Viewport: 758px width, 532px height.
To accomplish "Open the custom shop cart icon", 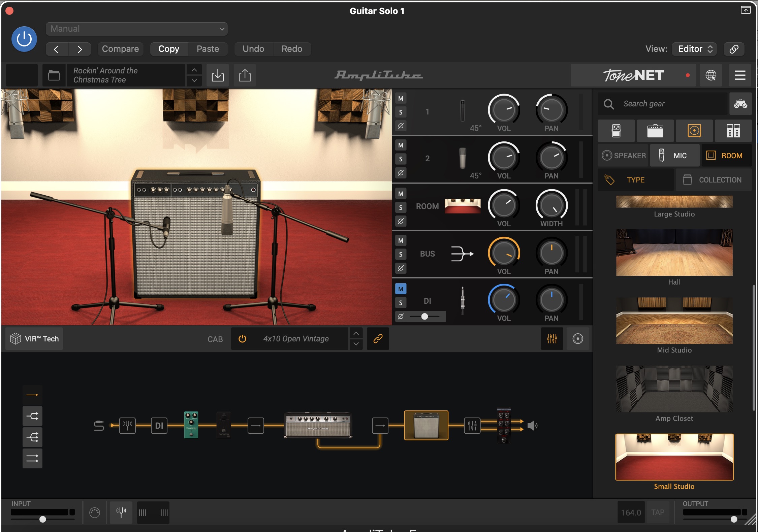I will point(740,104).
